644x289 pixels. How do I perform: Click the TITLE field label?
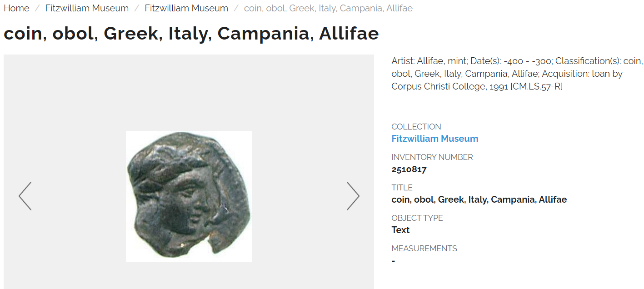click(x=402, y=188)
